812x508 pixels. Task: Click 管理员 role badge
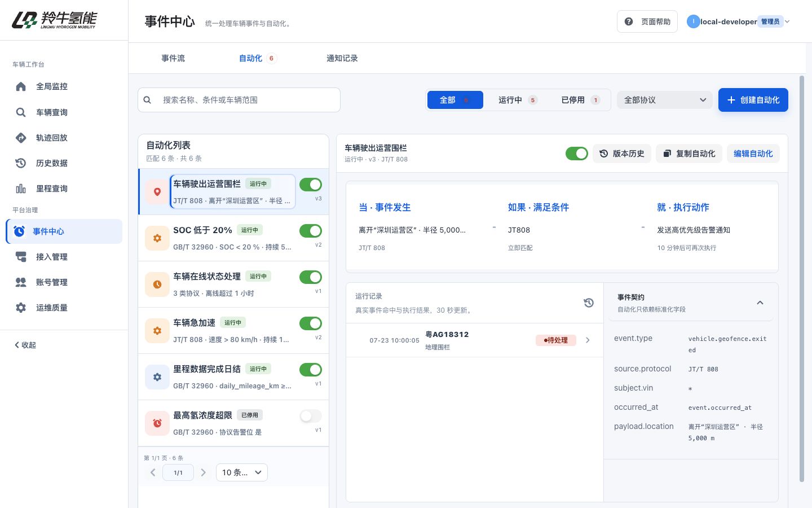[770, 21]
